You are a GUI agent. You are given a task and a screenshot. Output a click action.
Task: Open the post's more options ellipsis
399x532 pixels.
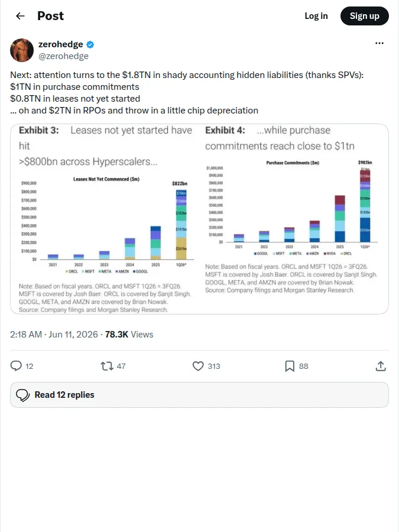[x=379, y=43]
